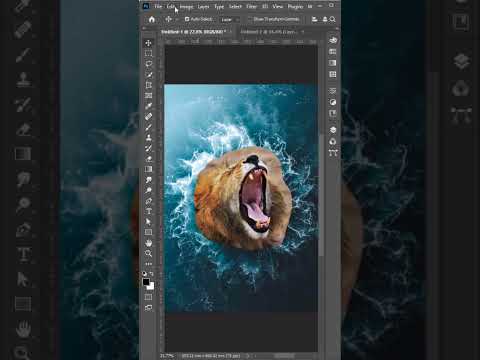Open the search magnifier in options bar

(333, 19)
